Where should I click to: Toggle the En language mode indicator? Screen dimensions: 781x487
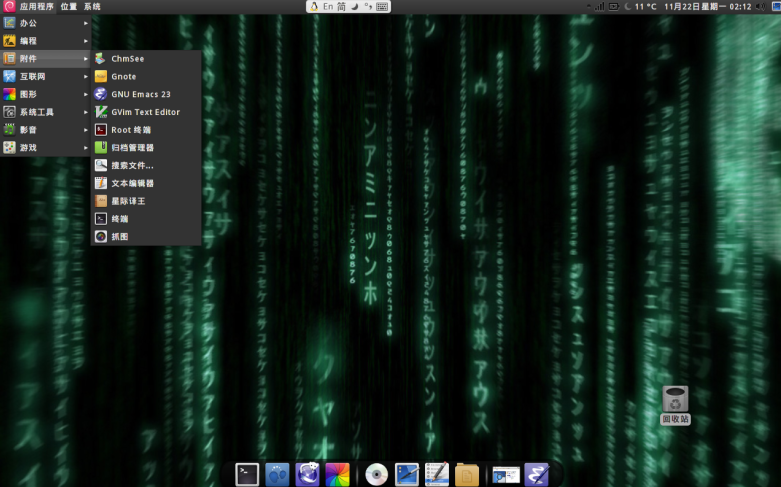[328, 6]
